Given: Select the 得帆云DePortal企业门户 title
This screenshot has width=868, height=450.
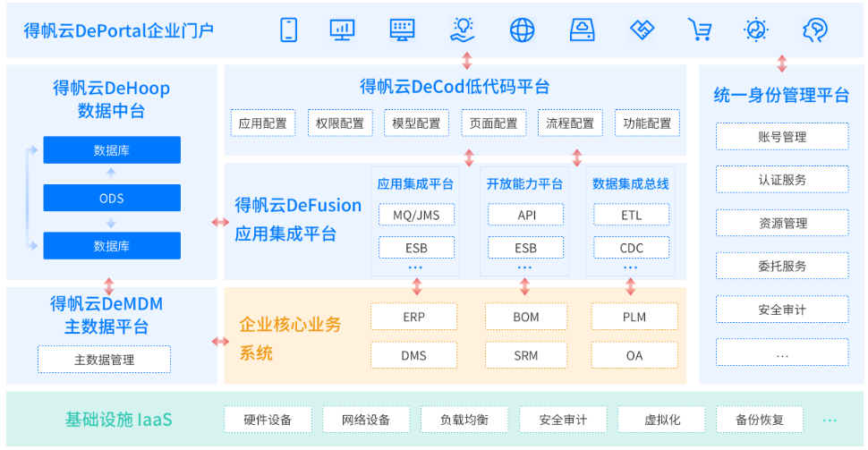Looking at the screenshot, I should click(x=118, y=30).
